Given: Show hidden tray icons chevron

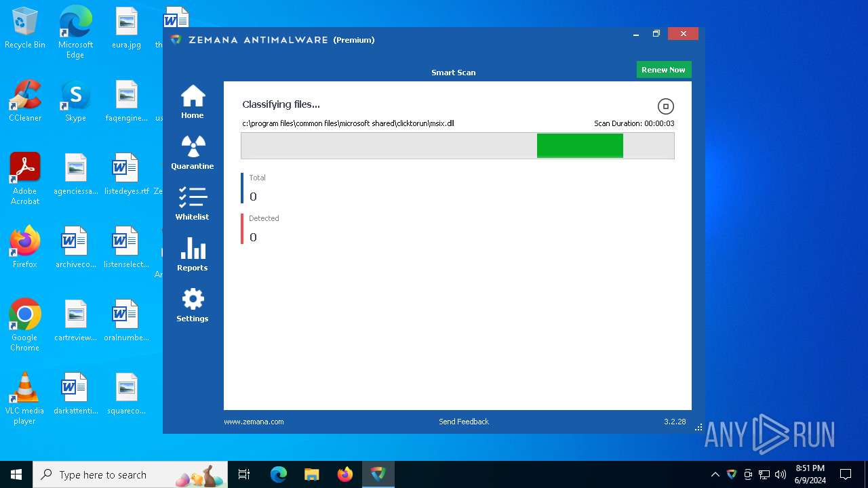Looking at the screenshot, I should (715, 474).
